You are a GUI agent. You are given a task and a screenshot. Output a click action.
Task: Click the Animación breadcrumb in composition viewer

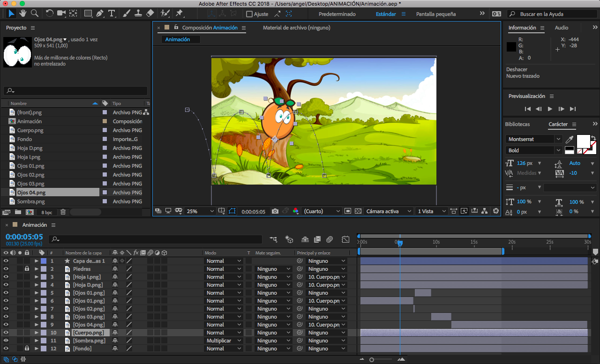point(178,39)
